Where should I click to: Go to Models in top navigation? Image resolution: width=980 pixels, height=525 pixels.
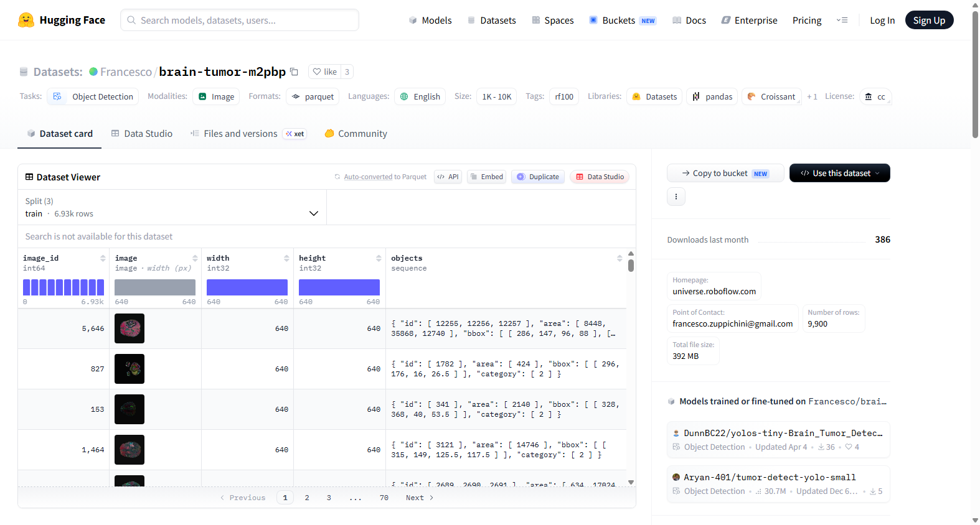(430, 21)
